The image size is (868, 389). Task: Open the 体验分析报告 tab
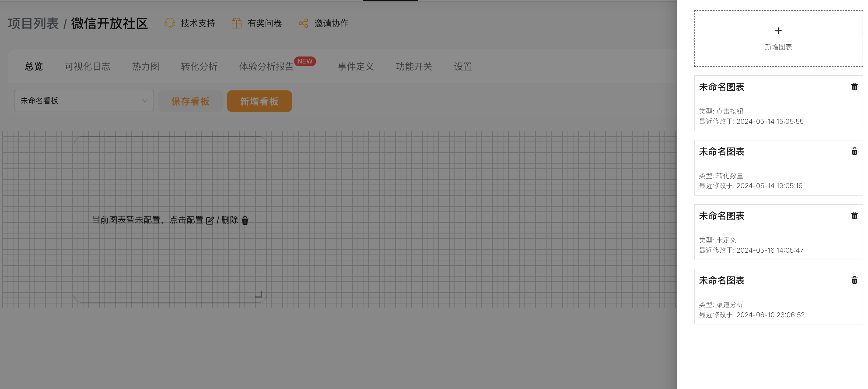[x=267, y=67]
